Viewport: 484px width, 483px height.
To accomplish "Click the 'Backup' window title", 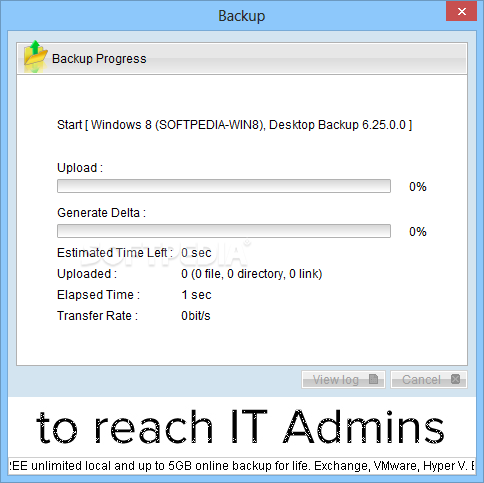I will tap(242, 16).
